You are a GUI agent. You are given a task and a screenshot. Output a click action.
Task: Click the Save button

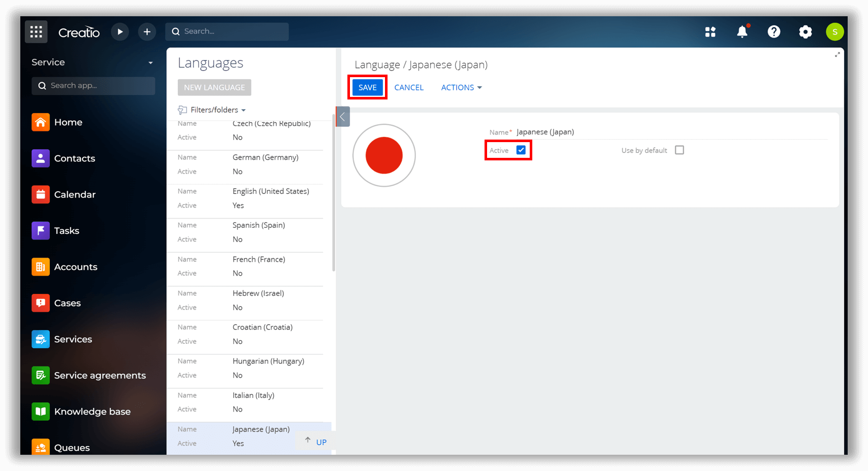click(x=368, y=87)
